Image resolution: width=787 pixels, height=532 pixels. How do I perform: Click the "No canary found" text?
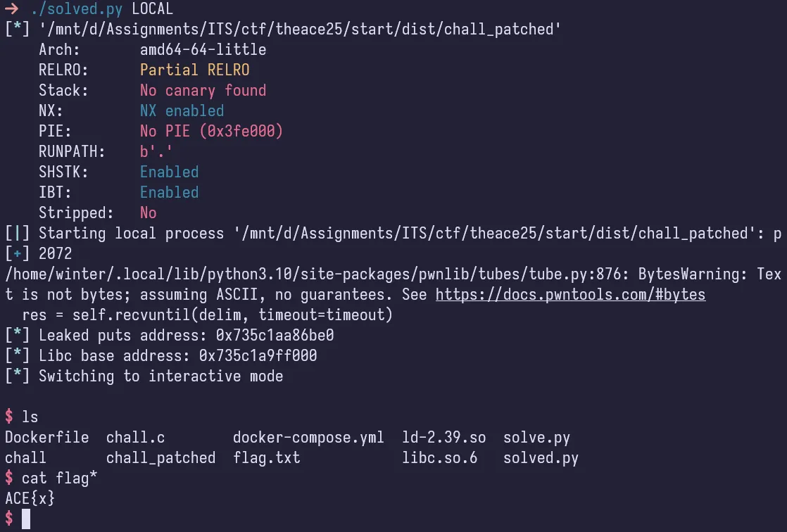(x=203, y=90)
